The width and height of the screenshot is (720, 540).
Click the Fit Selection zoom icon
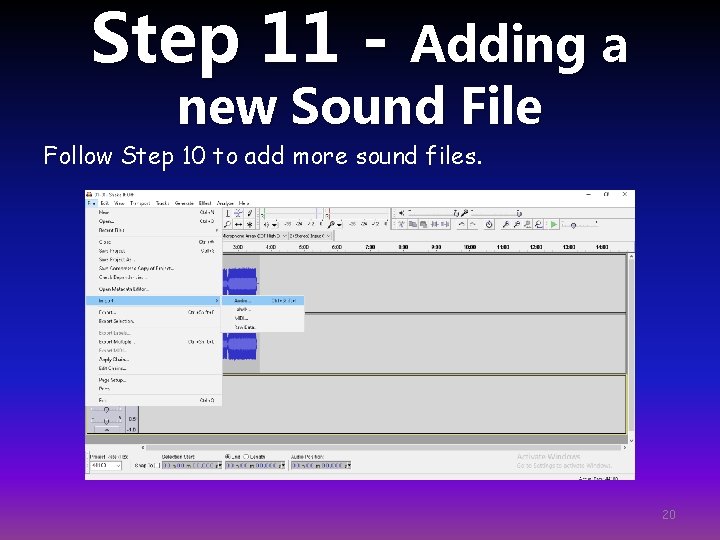528,224
